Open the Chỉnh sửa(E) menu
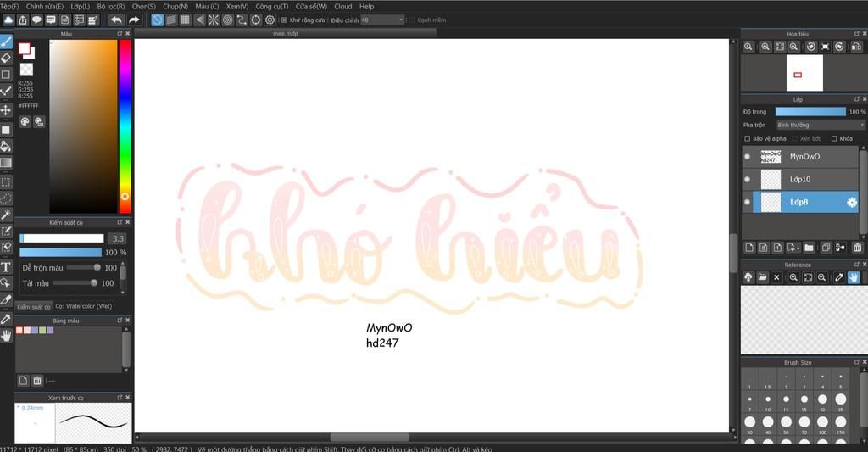This screenshot has width=868, height=452. (x=45, y=7)
